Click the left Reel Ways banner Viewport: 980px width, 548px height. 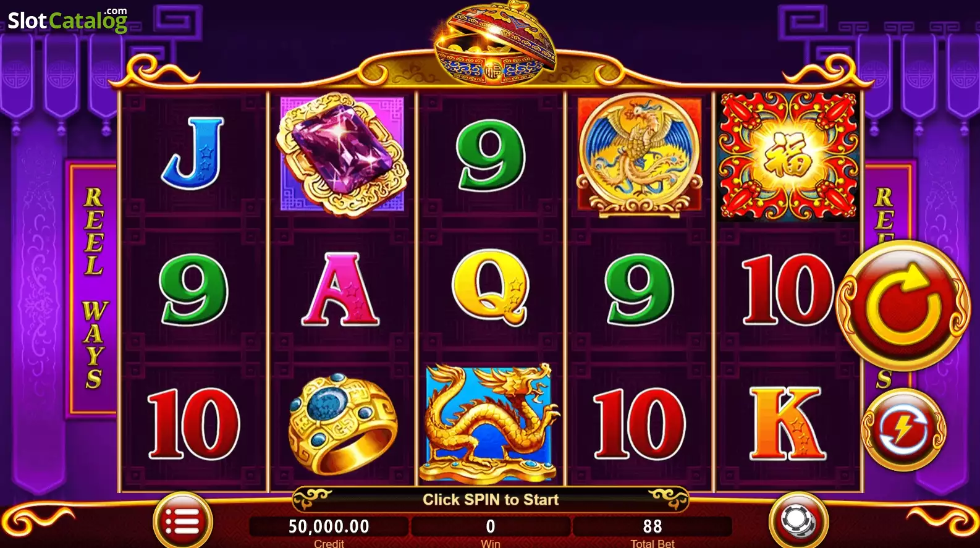[x=93, y=289]
